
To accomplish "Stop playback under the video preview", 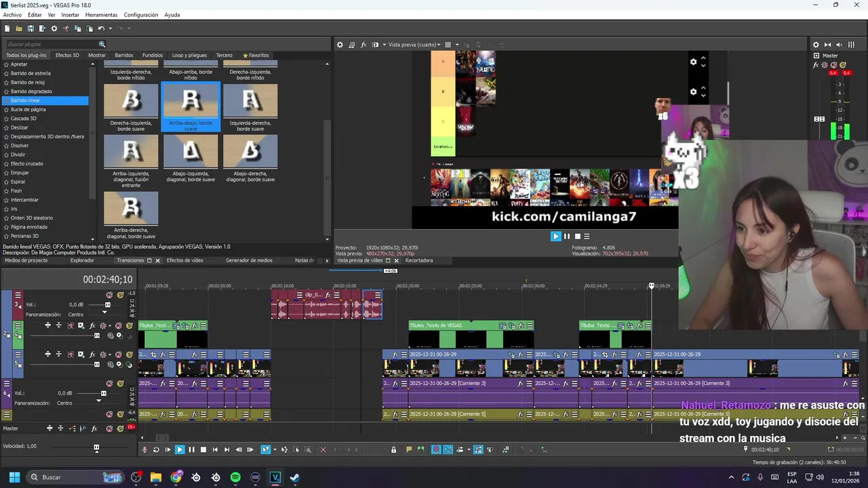I will (x=577, y=237).
